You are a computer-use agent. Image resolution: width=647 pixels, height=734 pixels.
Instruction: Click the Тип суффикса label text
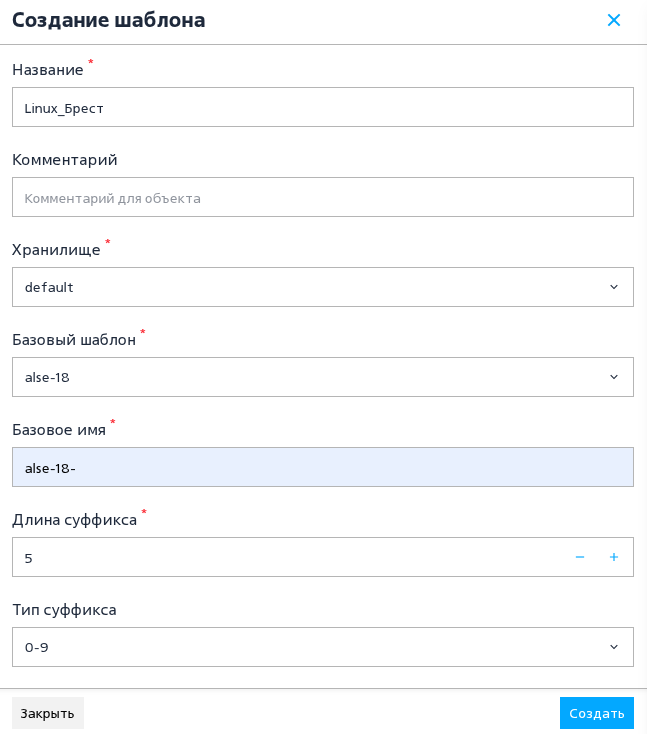(x=64, y=610)
